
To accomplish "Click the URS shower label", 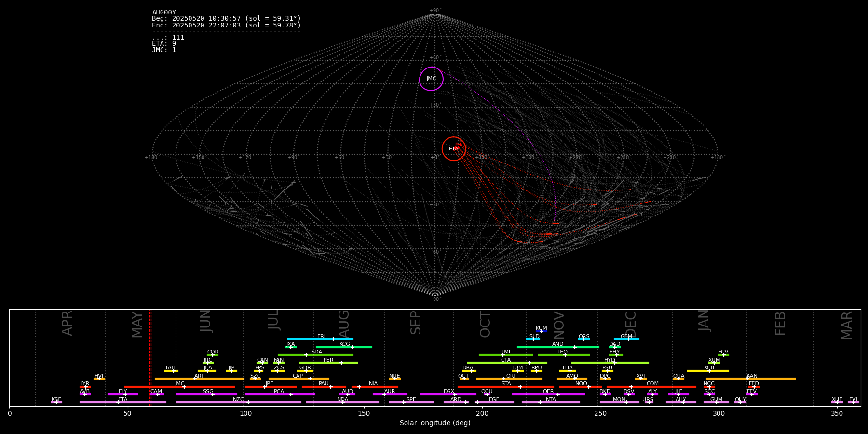I will (648, 400).
